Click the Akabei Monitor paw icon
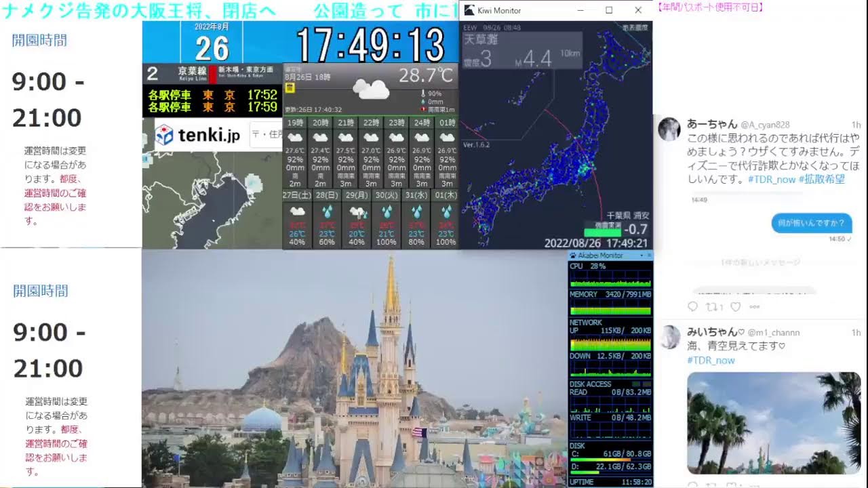 [573, 256]
